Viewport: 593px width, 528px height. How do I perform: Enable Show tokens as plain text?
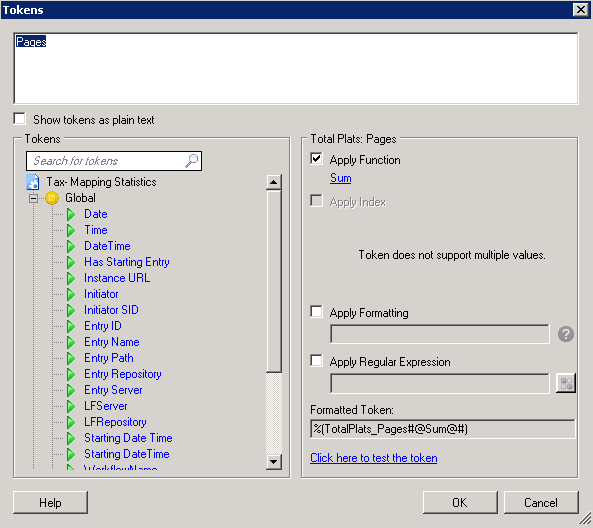[20, 119]
